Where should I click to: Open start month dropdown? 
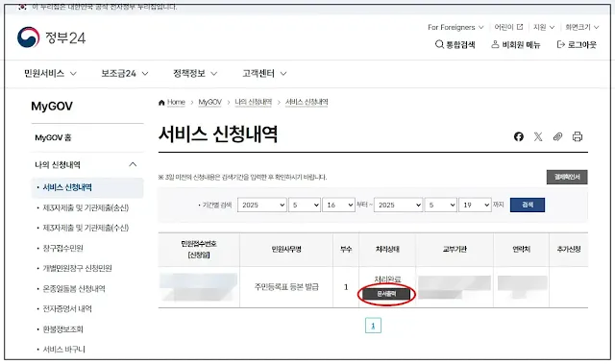click(305, 205)
